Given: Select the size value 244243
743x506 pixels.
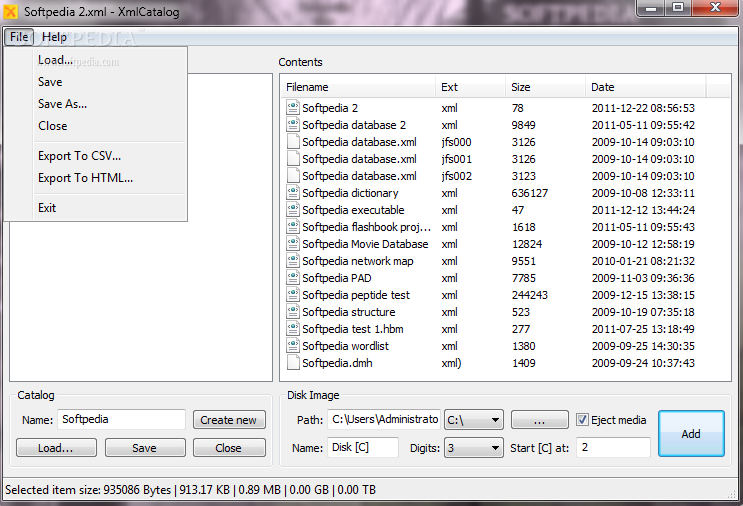Looking at the screenshot, I should [529, 295].
